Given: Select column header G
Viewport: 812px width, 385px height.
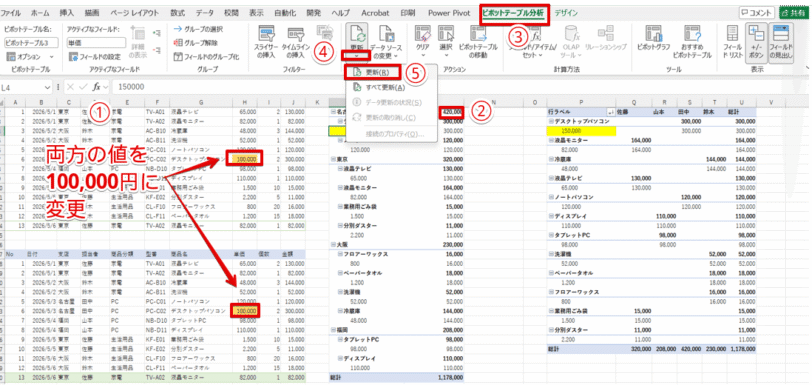Looking at the screenshot, I should pyautogui.click(x=201, y=102).
